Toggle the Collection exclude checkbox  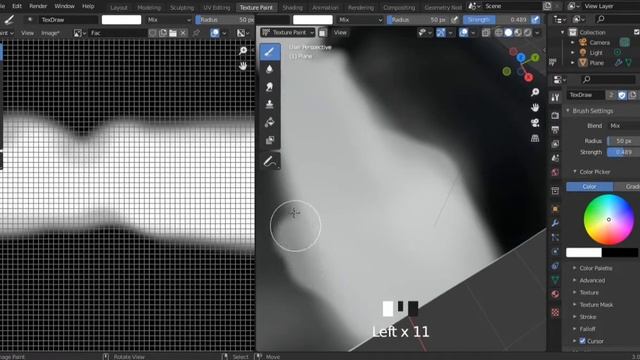click(x=637, y=32)
